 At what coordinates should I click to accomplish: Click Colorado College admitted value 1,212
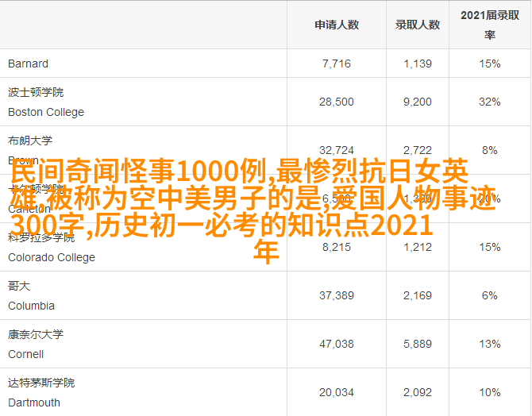tap(418, 247)
